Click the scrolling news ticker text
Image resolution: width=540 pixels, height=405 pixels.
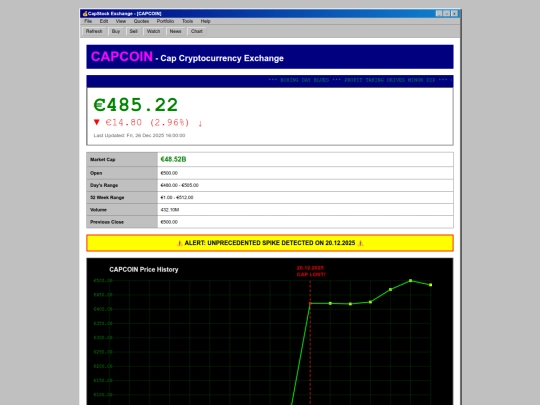360,80
